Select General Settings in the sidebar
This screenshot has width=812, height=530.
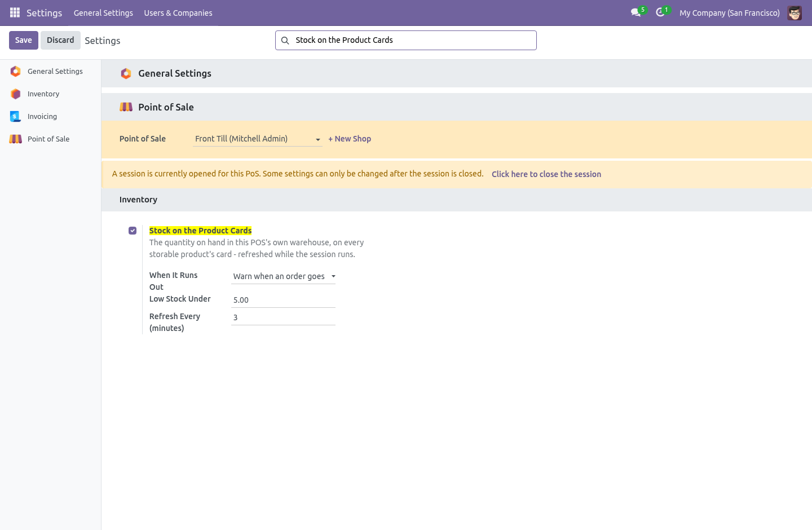pyautogui.click(x=51, y=72)
